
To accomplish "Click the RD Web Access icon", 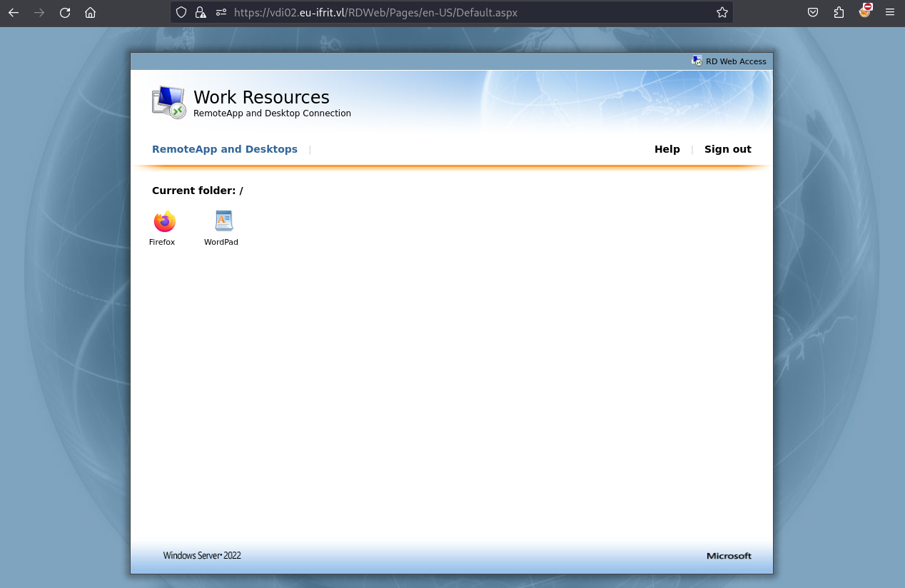I will pyautogui.click(x=697, y=61).
